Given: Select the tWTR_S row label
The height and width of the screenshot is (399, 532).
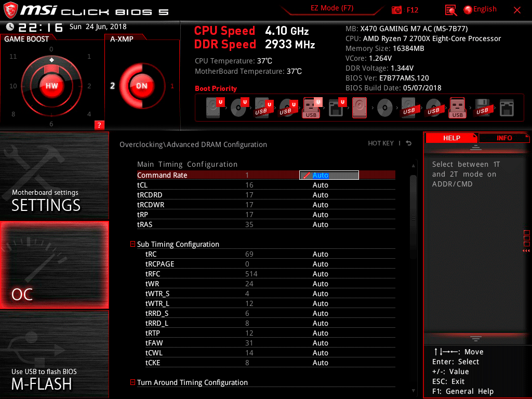Looking at the screenshot, I should (157, 294).
